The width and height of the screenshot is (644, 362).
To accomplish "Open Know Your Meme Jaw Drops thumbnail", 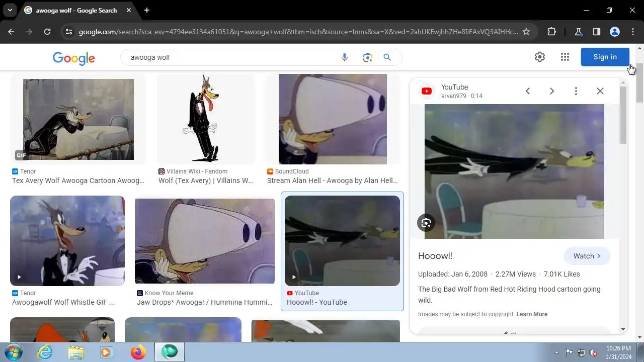I will point(205,241).
